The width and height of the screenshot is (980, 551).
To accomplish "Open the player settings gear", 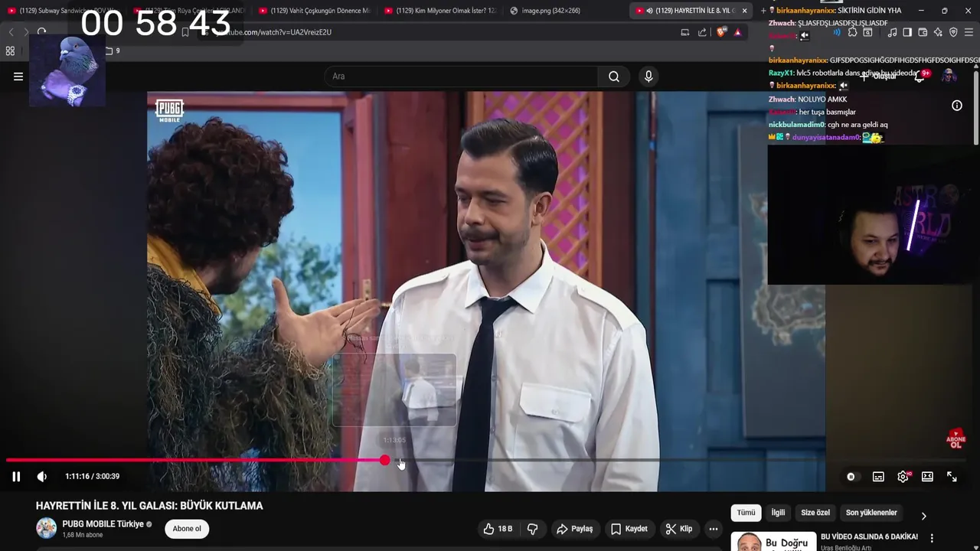I will [x=903, y=477].
